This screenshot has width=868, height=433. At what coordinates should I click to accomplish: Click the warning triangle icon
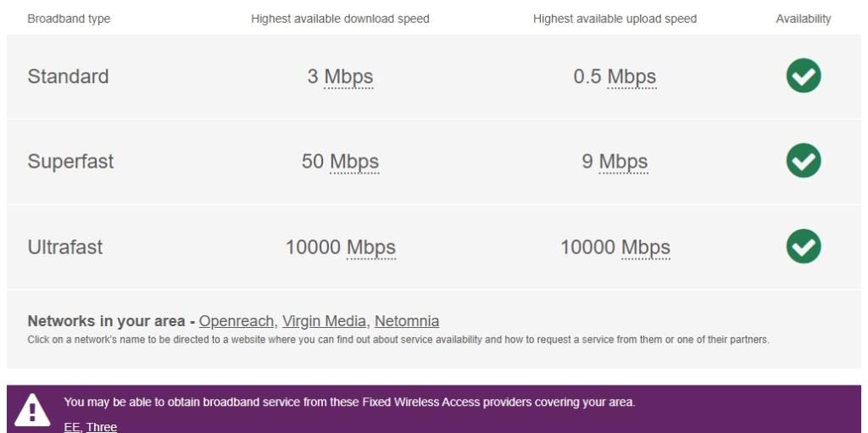point(33,410)
